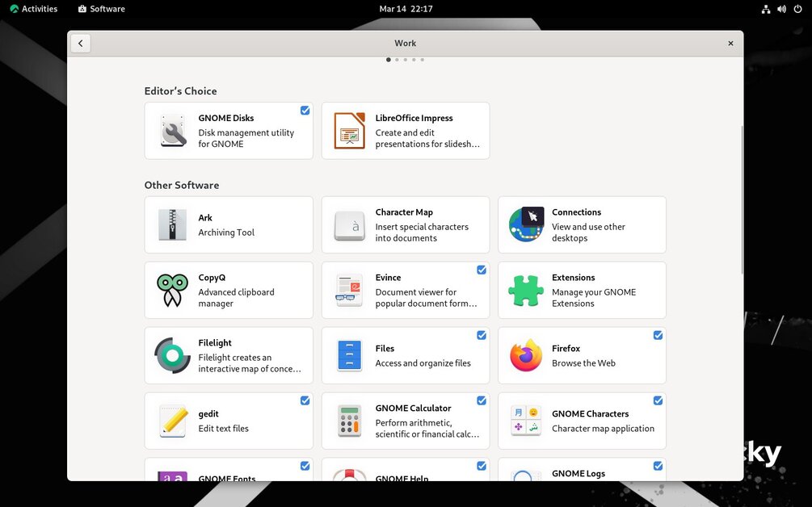Click the Ark zipper archive icon

pos(172,224)
